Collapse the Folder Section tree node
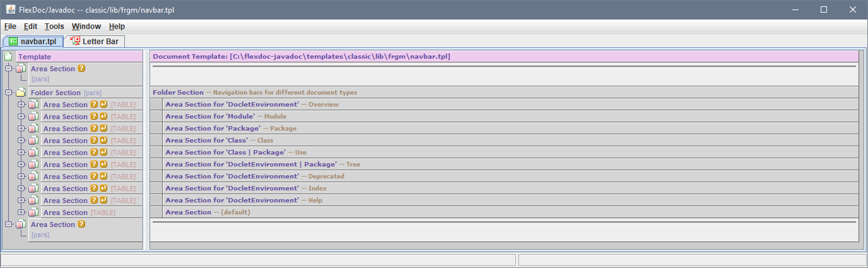This screenshot has width=868, height=268. [9, 93]
